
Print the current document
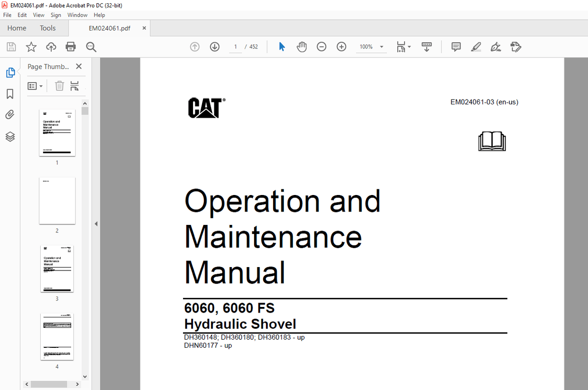[70, 46]
